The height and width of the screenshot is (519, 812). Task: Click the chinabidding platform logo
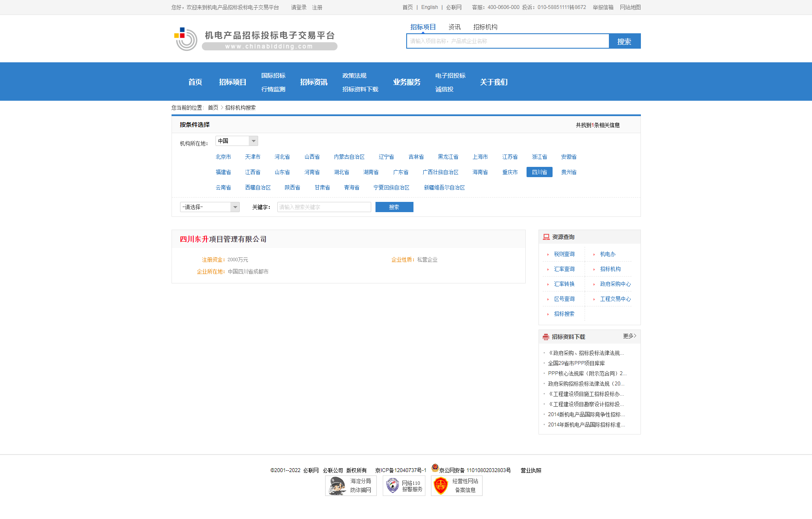[253, 38]
